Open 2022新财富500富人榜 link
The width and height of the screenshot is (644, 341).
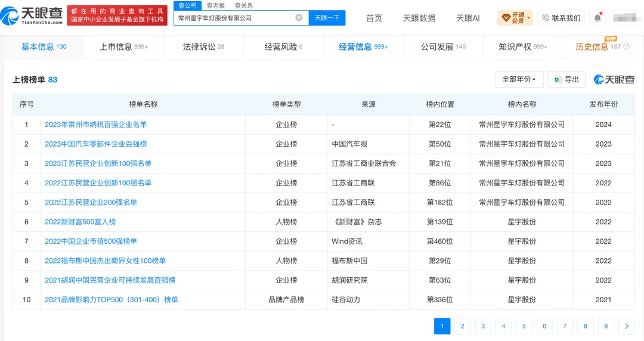pos(80,222)
